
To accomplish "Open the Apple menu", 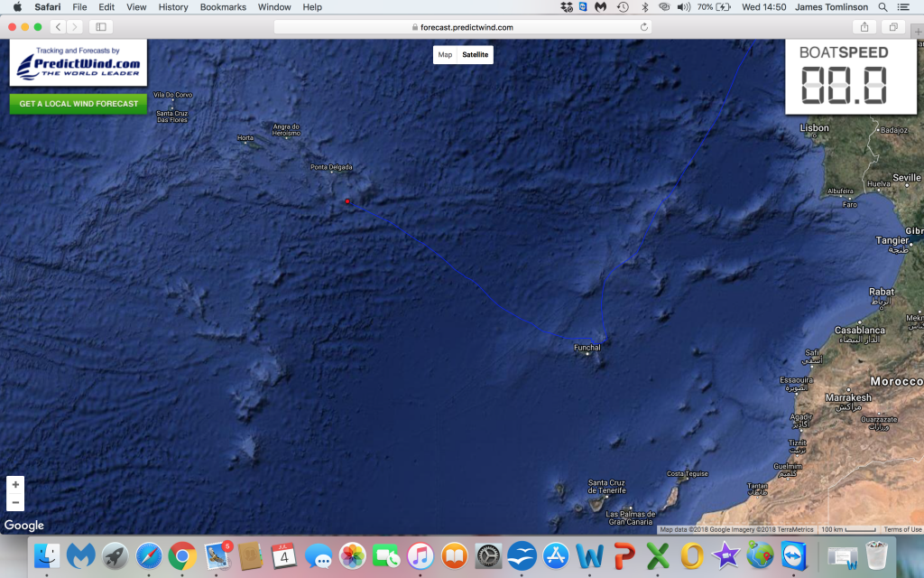I will (17, 7).
